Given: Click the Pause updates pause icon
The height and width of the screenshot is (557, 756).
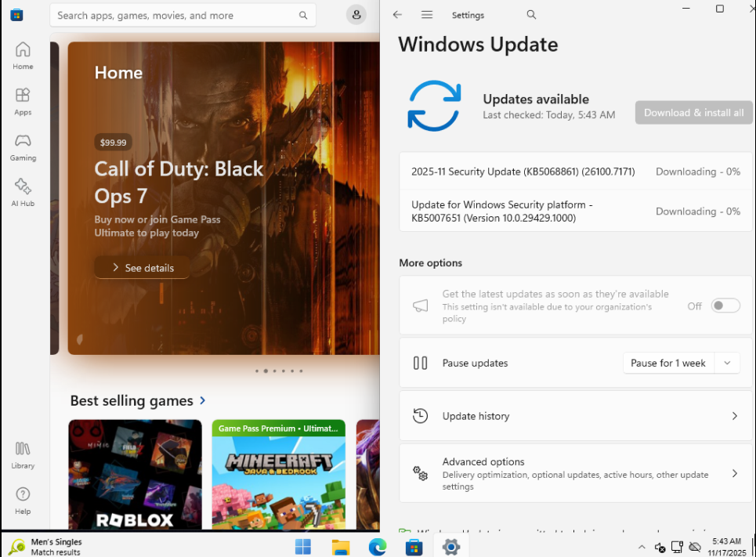Looking at the screenshot, I should (420, 363).
